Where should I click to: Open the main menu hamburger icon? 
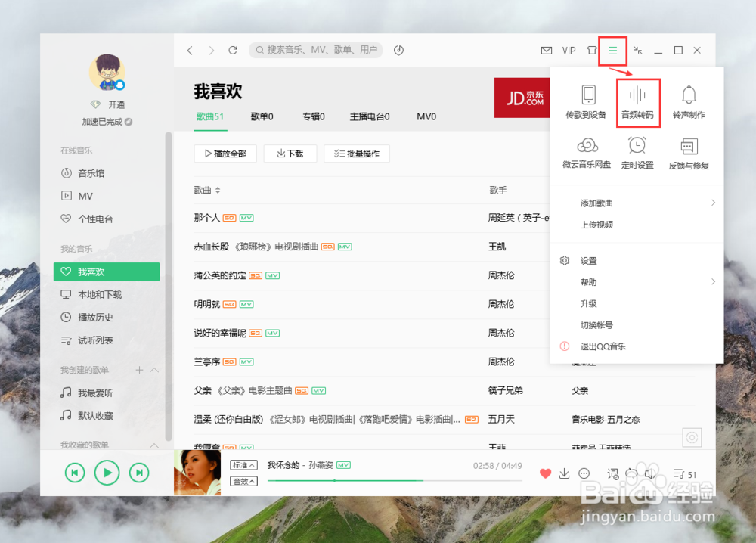613,50
